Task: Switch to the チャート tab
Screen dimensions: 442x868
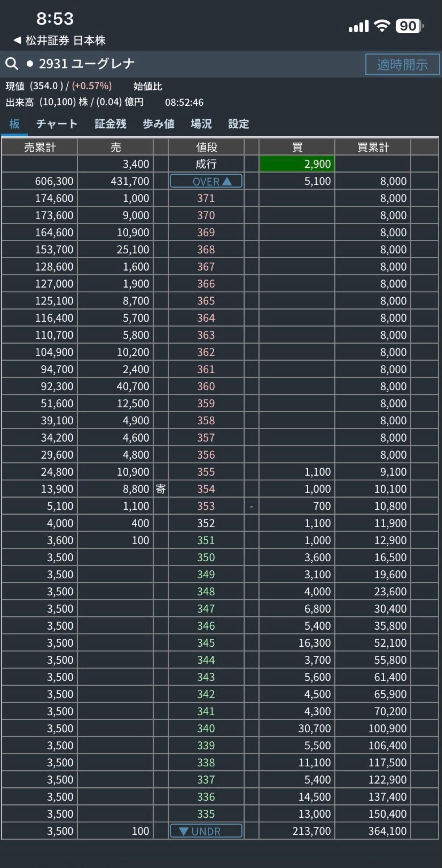Action: pos(57,124)
